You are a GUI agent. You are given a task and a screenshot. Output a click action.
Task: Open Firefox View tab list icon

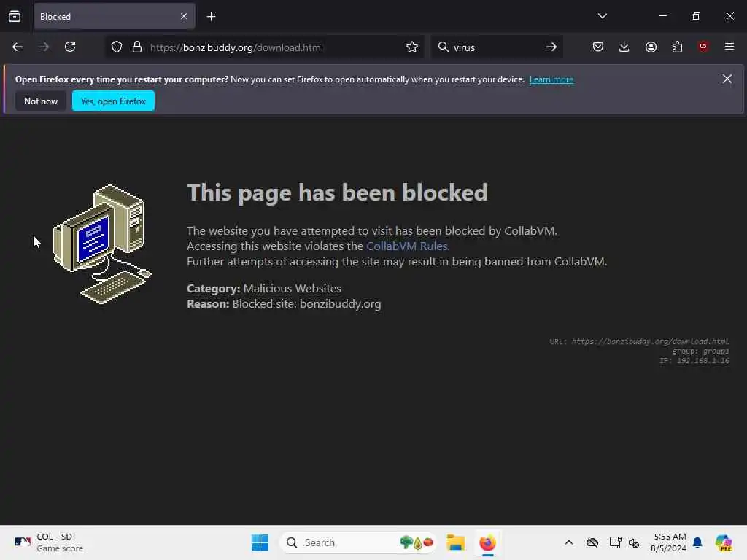click(x=15, y=17)
